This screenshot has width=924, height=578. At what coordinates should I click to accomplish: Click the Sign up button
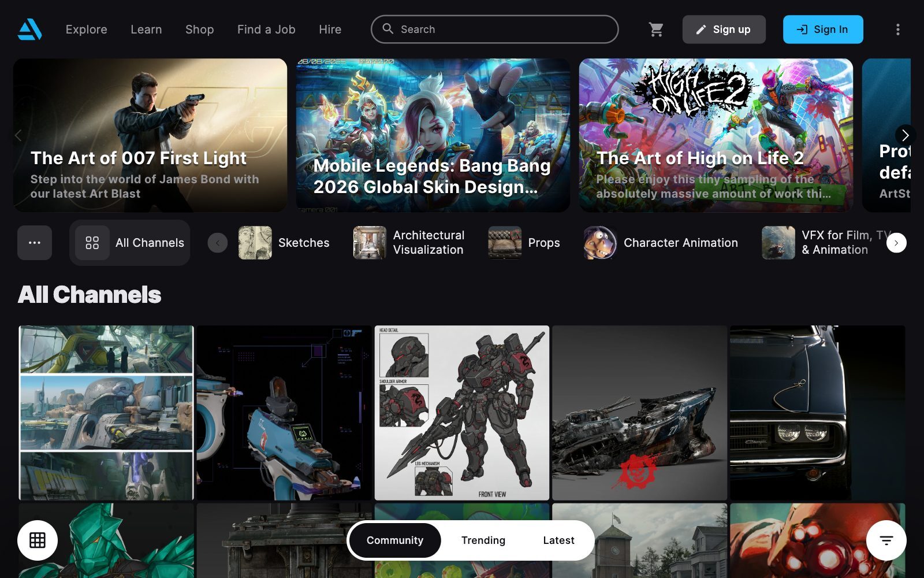[x=724, y=29]
